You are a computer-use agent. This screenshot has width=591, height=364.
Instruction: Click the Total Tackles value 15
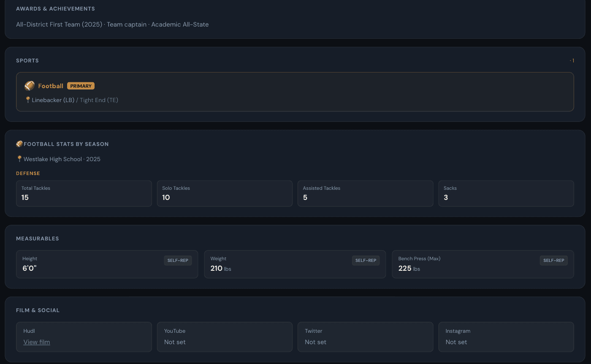pos(25,197)
